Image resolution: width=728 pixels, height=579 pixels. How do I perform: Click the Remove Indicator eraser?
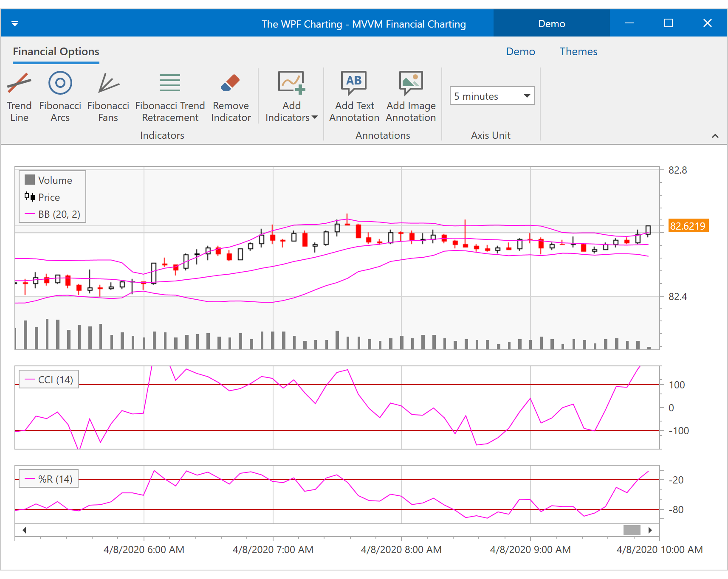click(231, 97)
